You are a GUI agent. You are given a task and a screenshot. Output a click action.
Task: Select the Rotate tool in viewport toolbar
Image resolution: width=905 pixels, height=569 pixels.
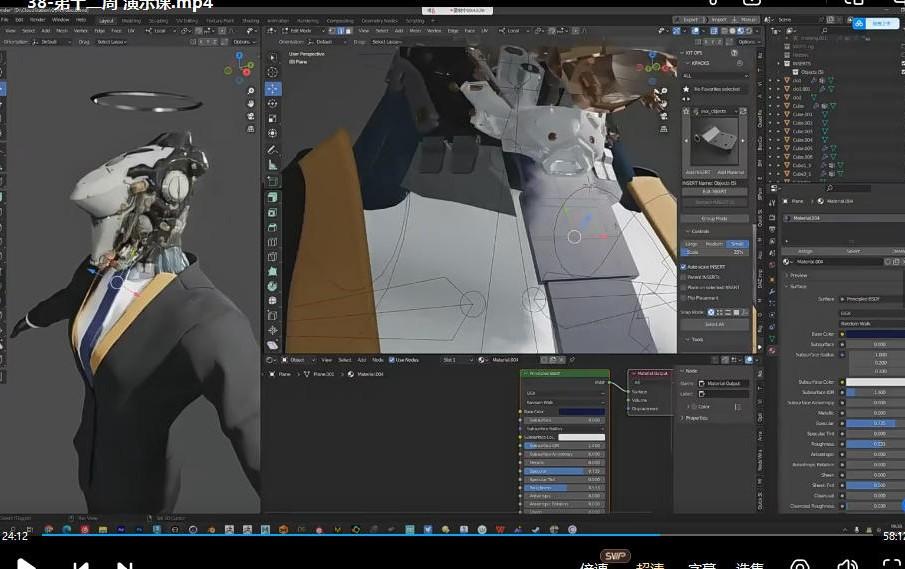(x=272, y=103)
